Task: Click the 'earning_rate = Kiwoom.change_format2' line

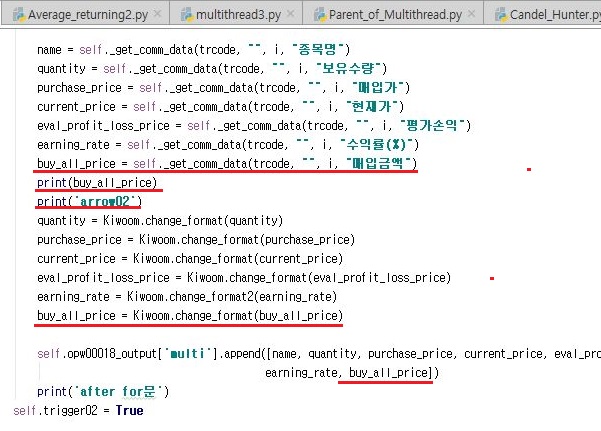Action: 187,296
